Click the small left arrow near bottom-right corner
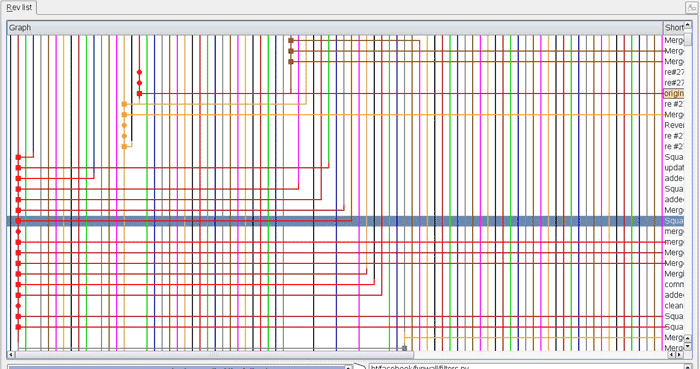The width and height of the screenshot is (700, 369). click(x=671, y=355)
